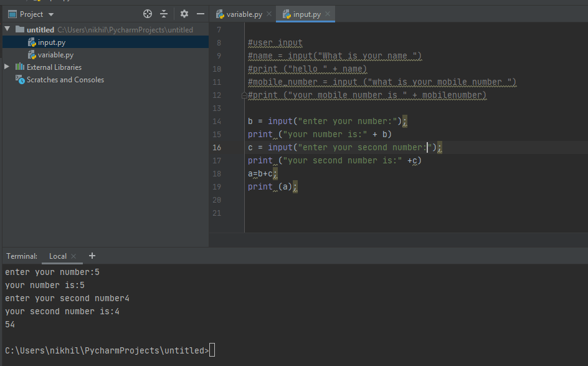Add a new terminal session with plus

92,256
